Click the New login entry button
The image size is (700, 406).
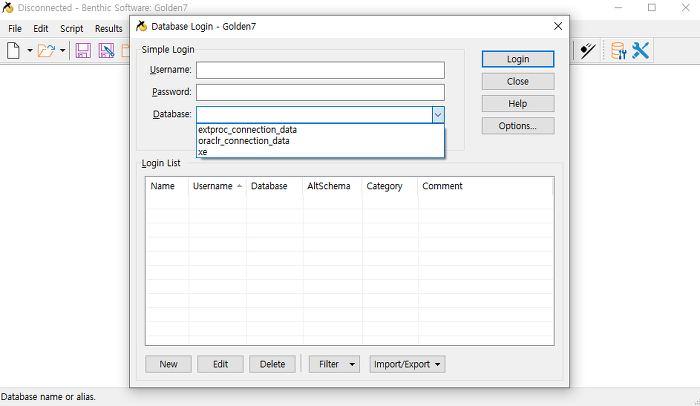coord(168,364)
